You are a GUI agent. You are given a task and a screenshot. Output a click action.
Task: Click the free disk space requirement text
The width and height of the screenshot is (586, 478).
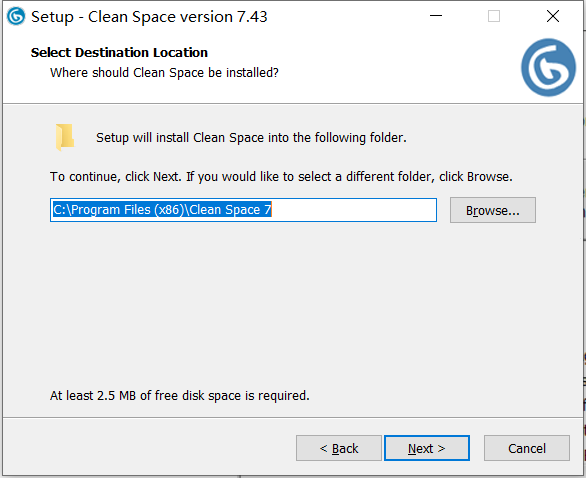click(180, 395)
